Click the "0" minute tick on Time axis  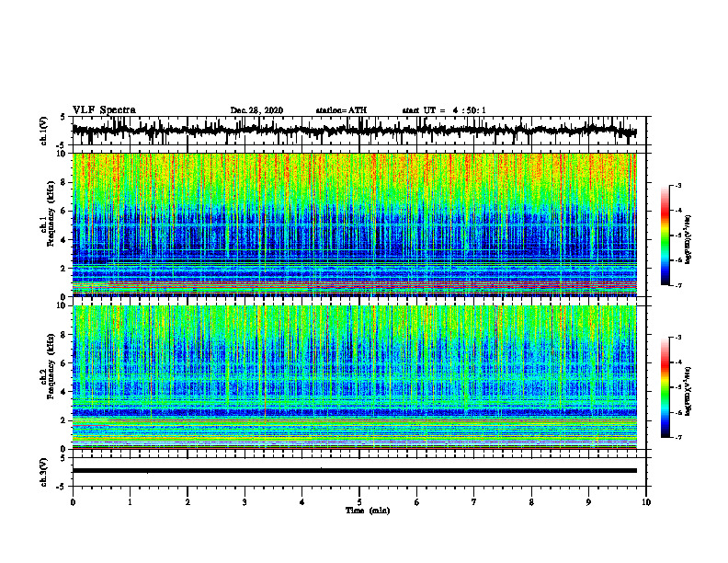73,502
